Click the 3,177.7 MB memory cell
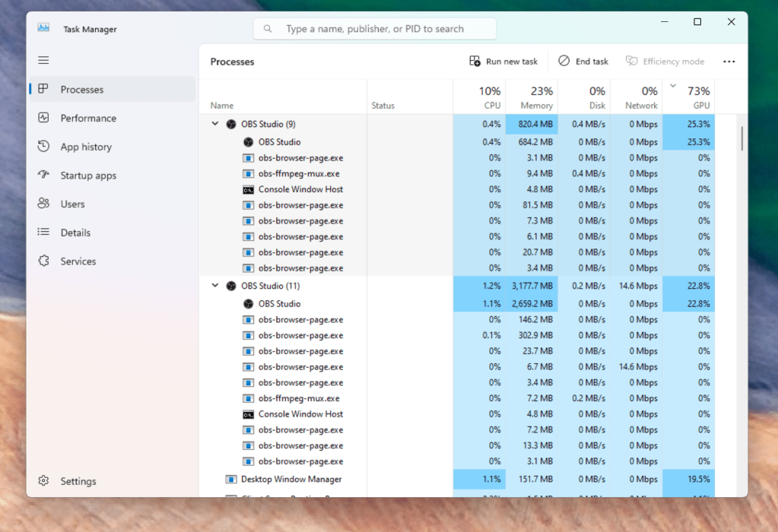The height and width of the screenshot is (532, 778). coord(532,286)
